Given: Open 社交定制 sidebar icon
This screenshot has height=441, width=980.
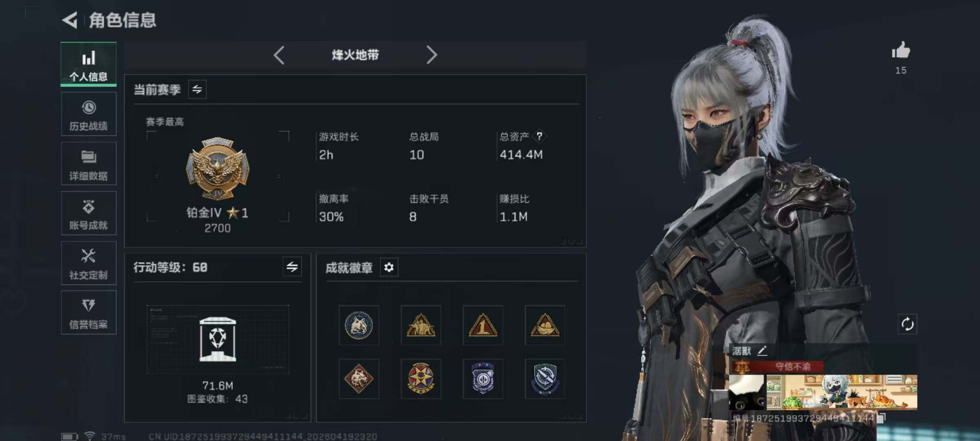Looking at the screenshot, I should [x=89, y=263].
